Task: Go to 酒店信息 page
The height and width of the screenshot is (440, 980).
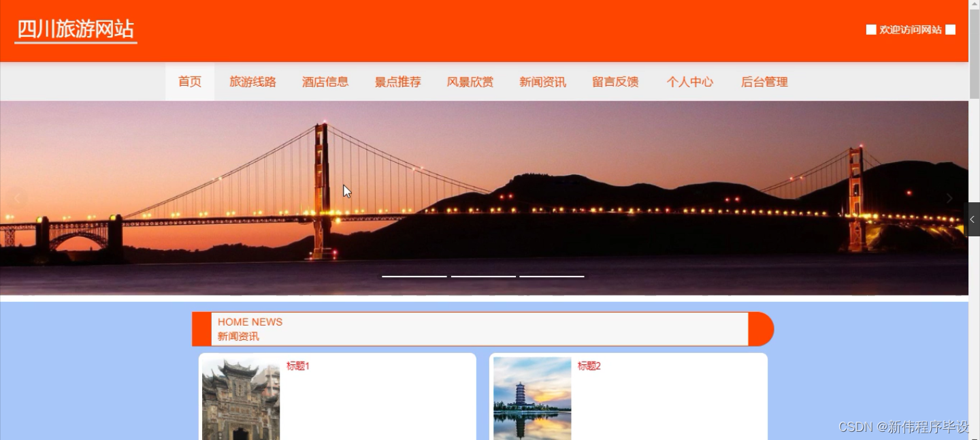Action: [x=325, y=82]
